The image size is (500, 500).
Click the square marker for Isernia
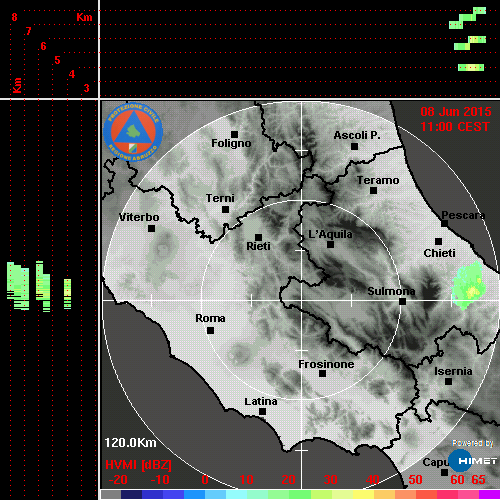tap(448, 381)
